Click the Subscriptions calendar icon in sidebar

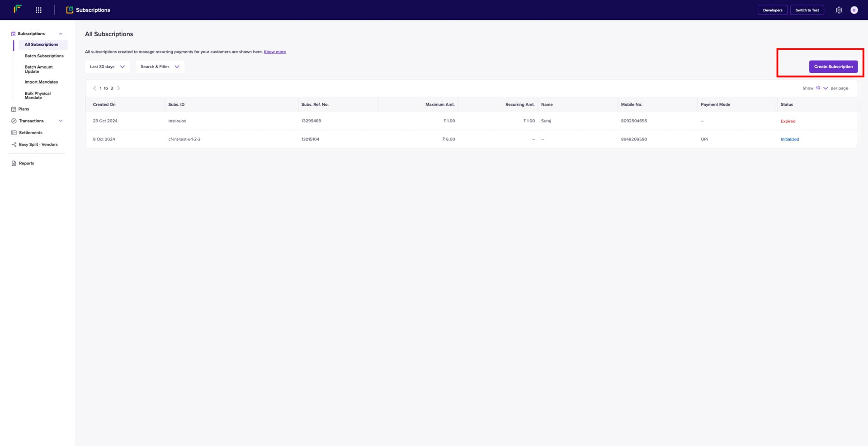click(x=13, y=34)
